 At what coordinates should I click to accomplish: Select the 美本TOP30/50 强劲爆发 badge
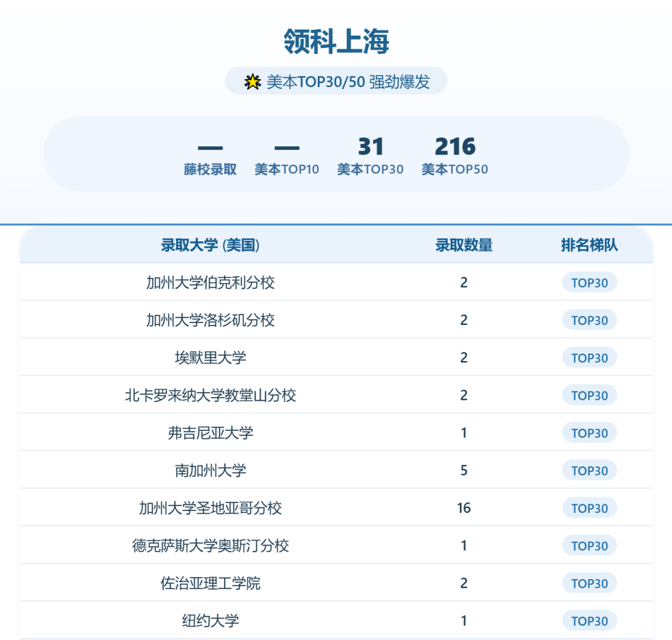[336, 80]
